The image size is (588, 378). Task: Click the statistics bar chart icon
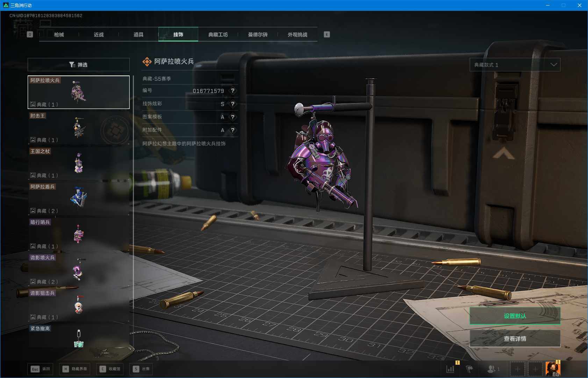point(451,369)
